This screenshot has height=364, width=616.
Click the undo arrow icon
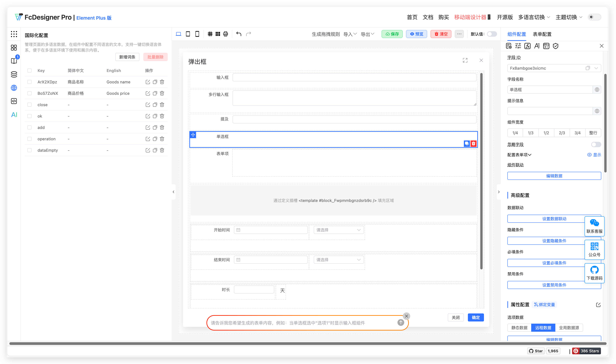click(x=239, y=34)
